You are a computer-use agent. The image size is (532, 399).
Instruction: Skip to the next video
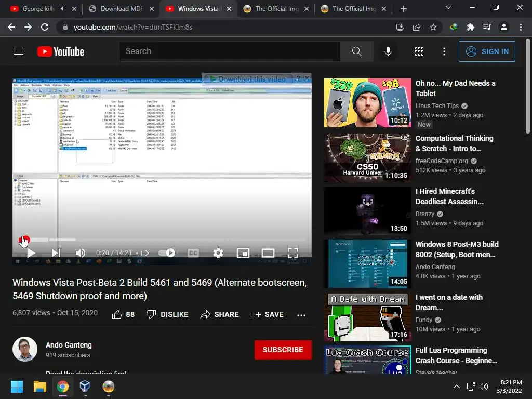pos(56,253)
